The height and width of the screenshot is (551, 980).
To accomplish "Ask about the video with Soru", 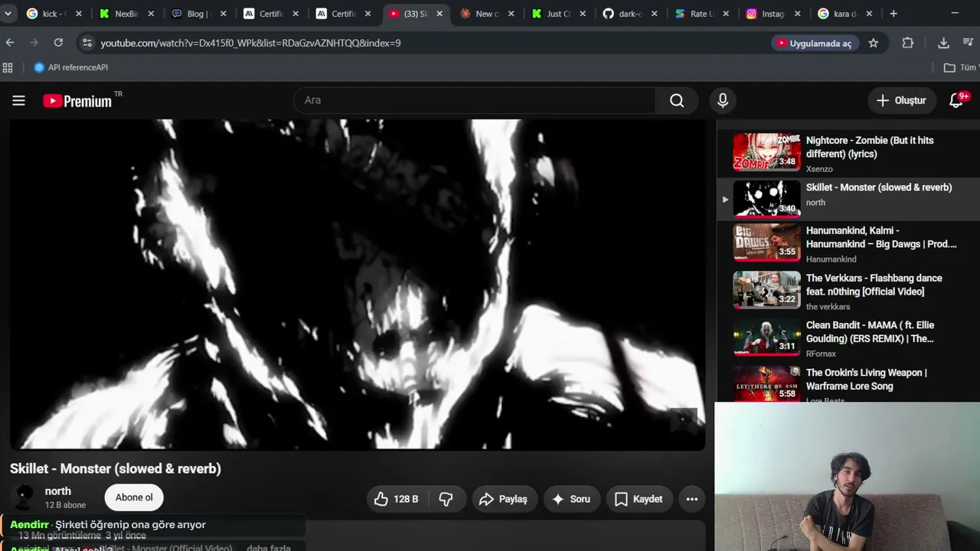I will (571, 499).
